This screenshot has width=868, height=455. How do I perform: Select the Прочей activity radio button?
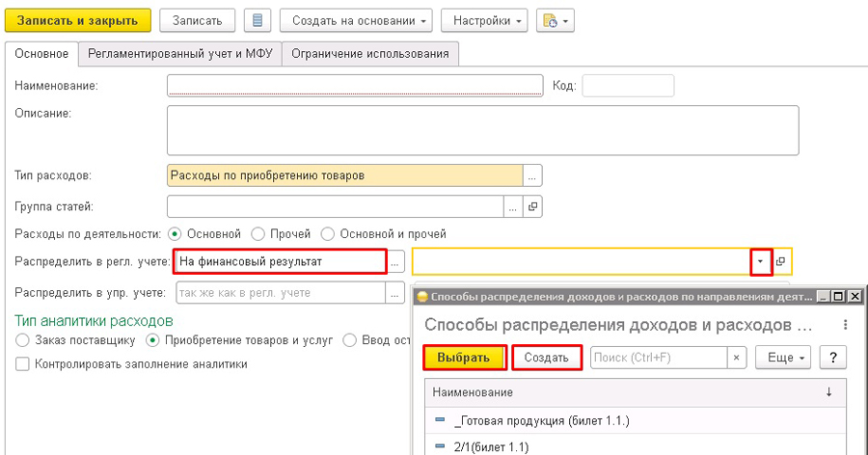[258, 233]
